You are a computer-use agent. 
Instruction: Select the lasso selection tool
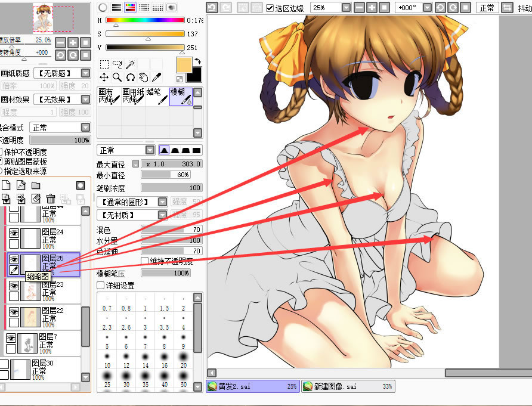117,64
